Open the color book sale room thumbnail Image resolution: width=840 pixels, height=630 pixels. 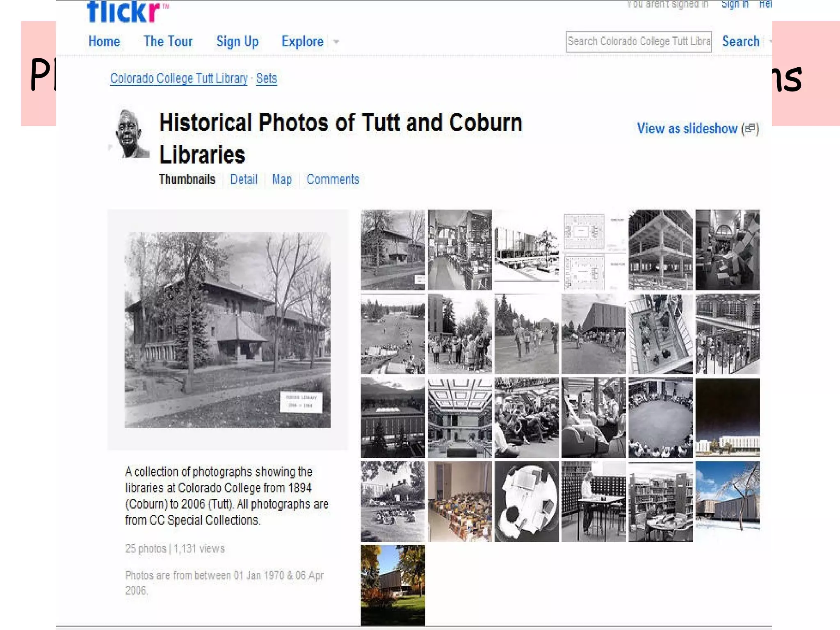click(x=460, y=502)
